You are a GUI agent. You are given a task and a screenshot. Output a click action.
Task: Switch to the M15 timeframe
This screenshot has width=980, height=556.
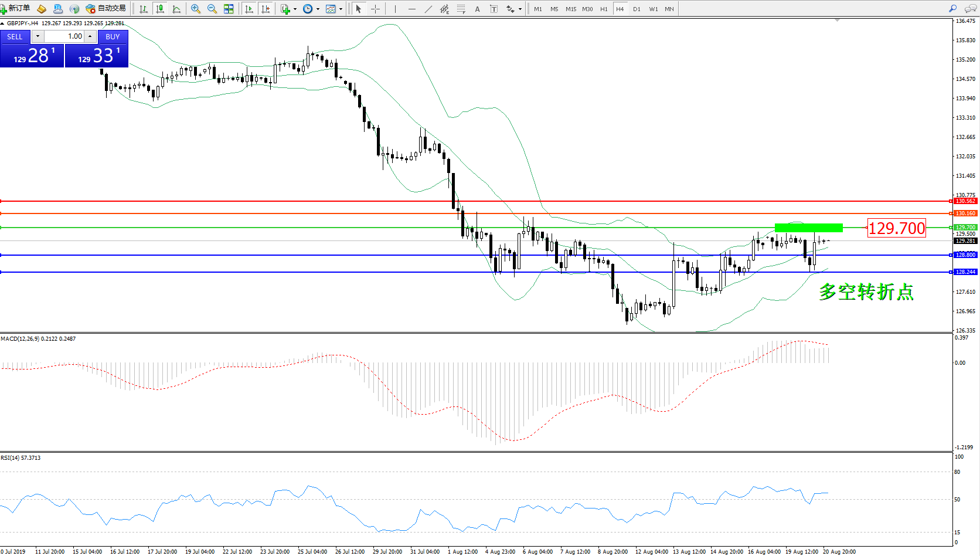coord(571,9)
